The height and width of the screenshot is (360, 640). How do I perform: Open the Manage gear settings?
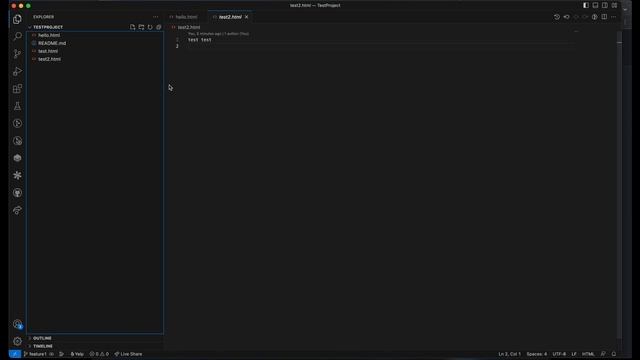(x=17, y=341)
